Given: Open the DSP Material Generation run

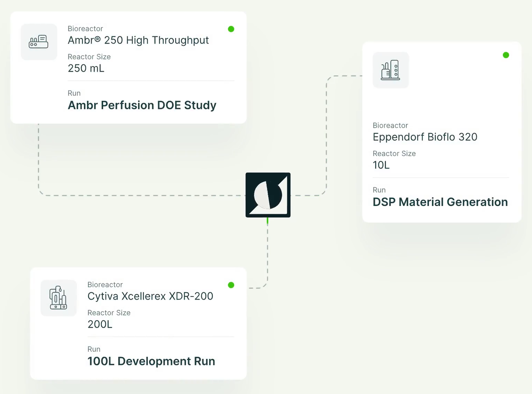Looking at the screenshot, I should [440, 202].
